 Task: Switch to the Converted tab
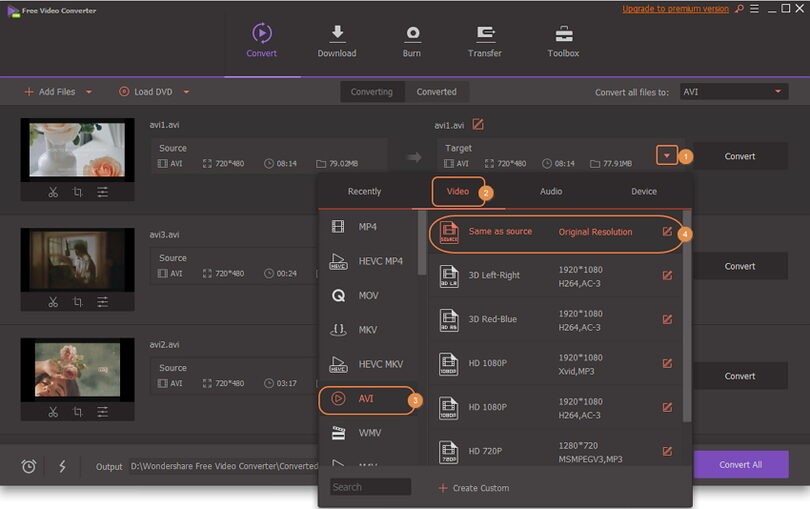coord(437,92)
